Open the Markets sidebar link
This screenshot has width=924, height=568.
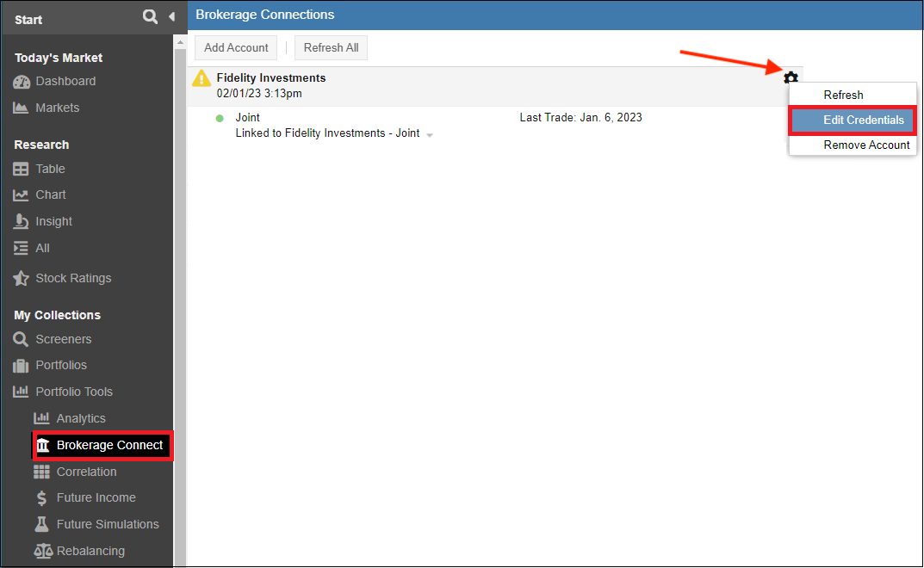pyautogui.click(x=57, y=108)
